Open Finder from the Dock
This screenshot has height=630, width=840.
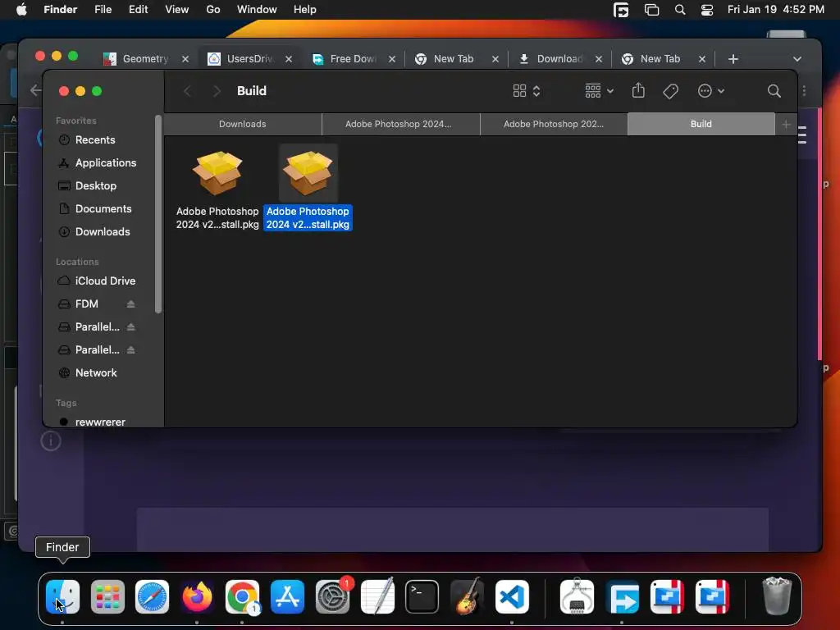pos(62,597)
